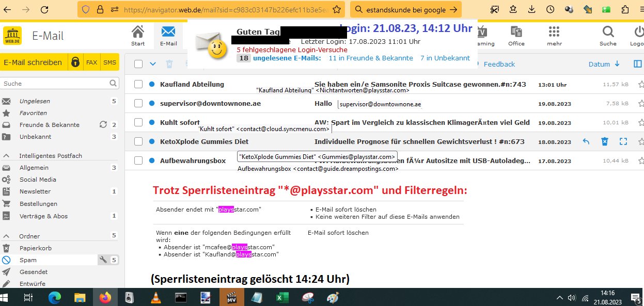Click the WEB.DE logo
Image resolution: width=644 pixels, height=306 pixels.
pyautogui.click(x=12, y=36)
